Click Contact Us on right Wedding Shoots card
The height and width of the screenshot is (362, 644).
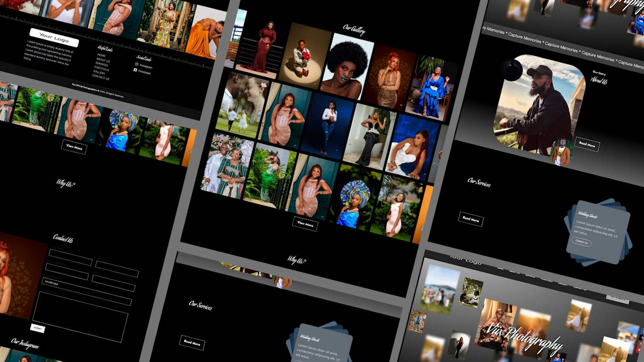point(581,242)
